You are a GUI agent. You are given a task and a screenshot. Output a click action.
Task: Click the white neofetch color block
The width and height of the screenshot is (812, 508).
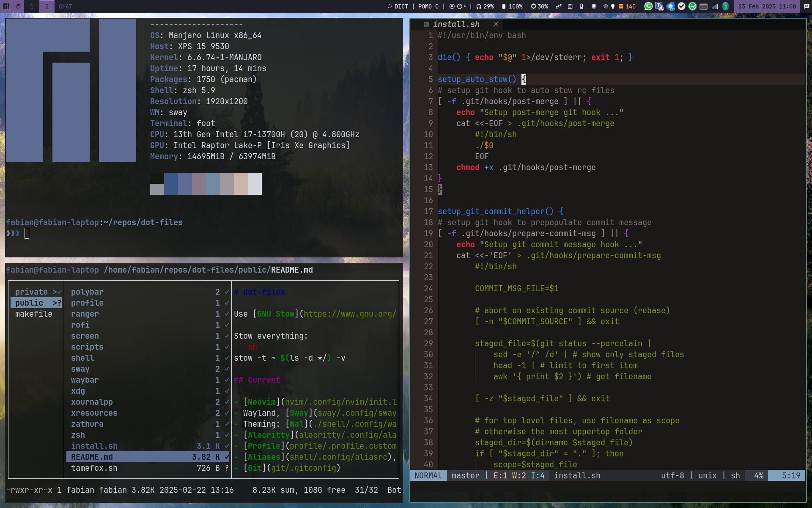click(255, 184)
